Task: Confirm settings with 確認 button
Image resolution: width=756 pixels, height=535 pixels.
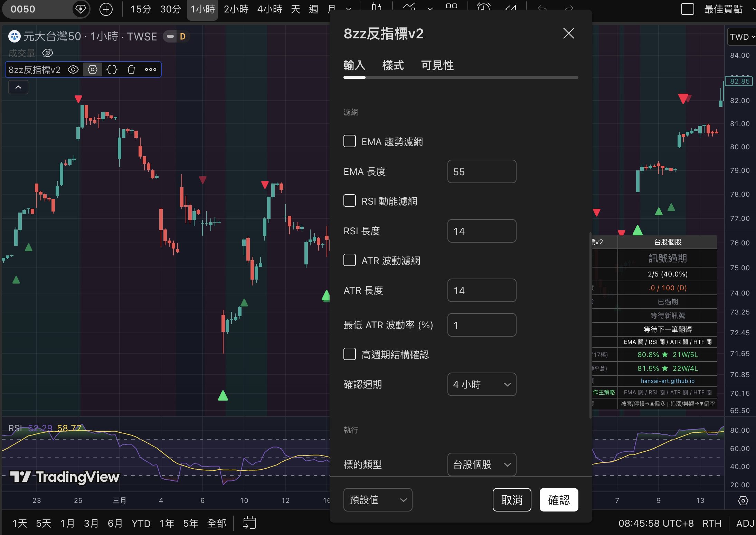Action: (x=559, y=500)
